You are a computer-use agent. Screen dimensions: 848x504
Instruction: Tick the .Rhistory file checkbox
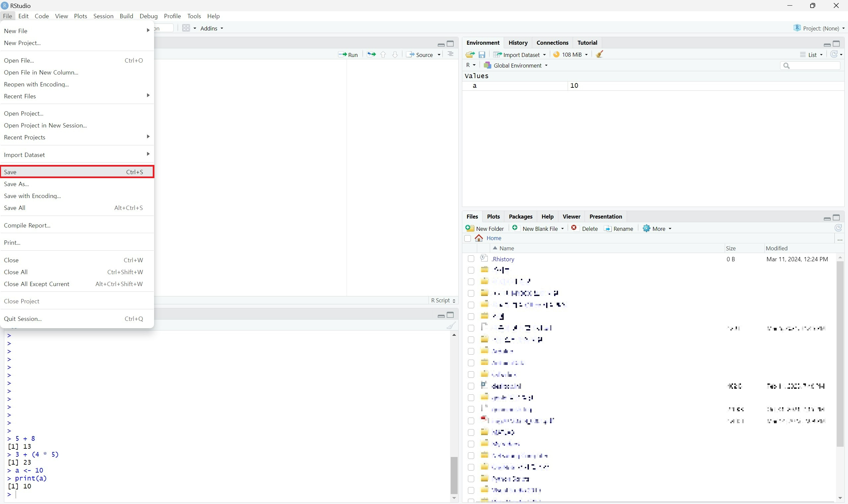coord(471,259)
